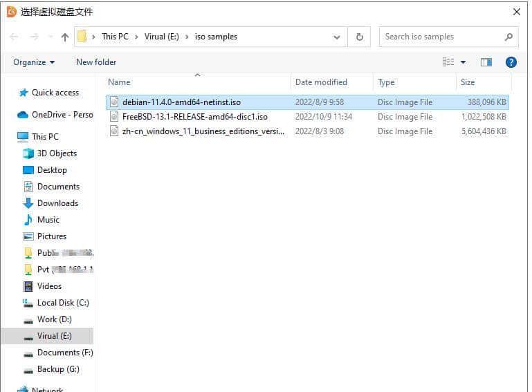
Task: Sort files by Size column
Action: point(468,82)
